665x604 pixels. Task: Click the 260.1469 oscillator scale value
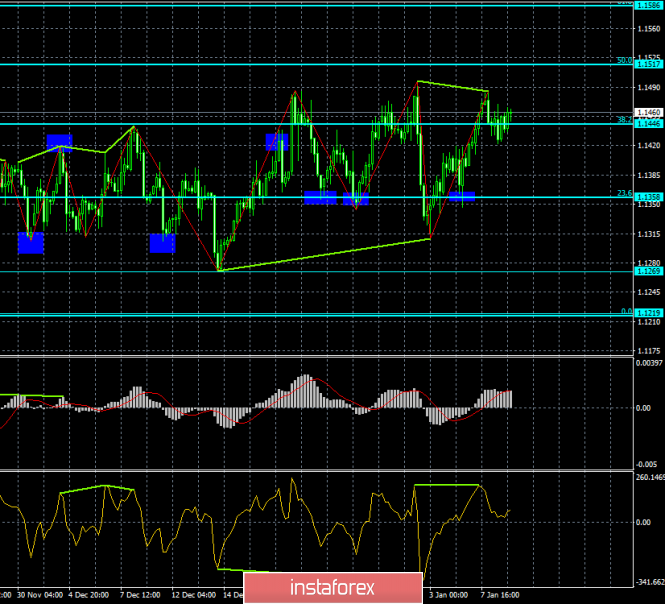[x=650, y=478]
